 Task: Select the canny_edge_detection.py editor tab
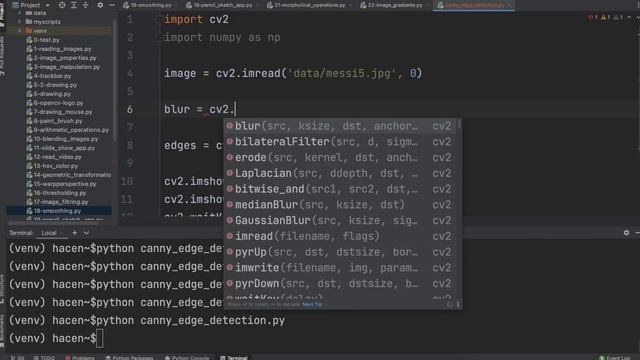click(473, 5)
